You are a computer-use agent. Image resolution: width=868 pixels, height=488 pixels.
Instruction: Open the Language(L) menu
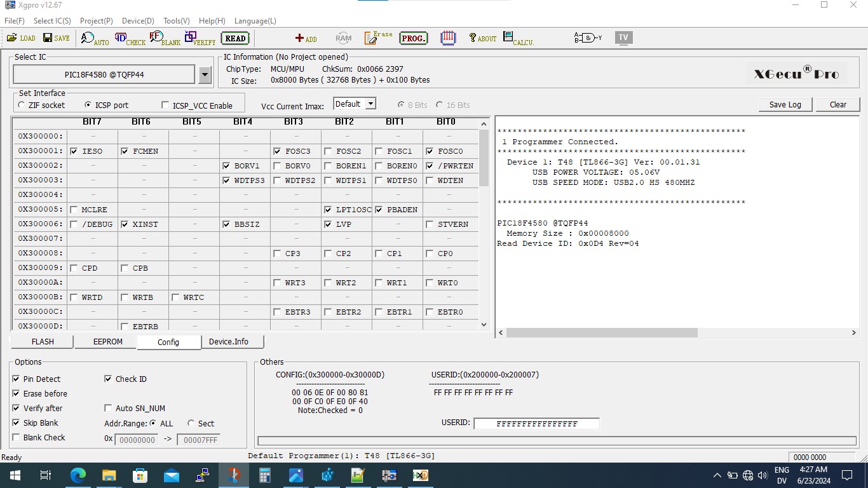tap(255, 21)
